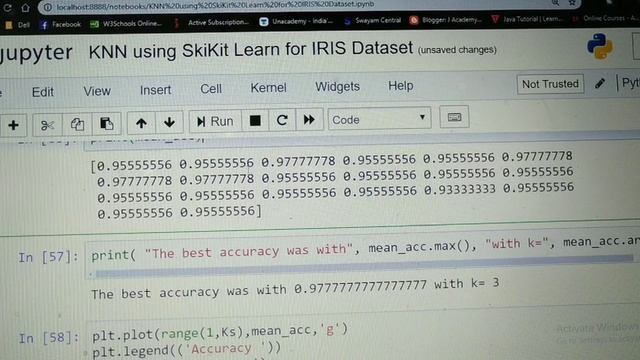Open the Facebook bookmark
The width and height of the screenshot is (640, 360).
(x=60, y=24)
